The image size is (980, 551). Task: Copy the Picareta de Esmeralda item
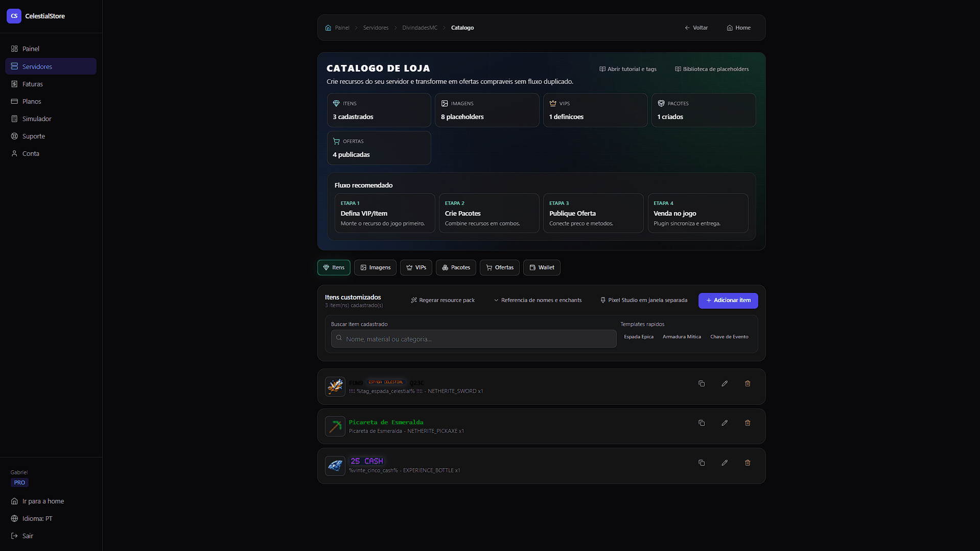coord(702,423)
